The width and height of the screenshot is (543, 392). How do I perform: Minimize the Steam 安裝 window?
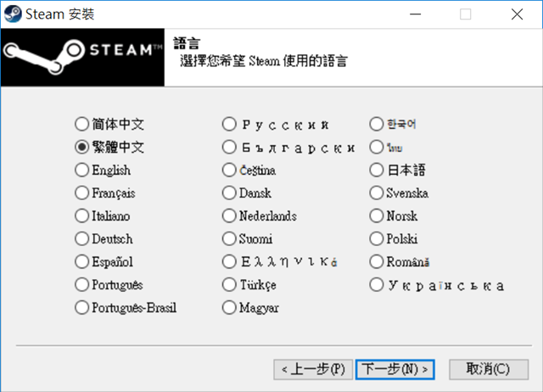(415, 14)
